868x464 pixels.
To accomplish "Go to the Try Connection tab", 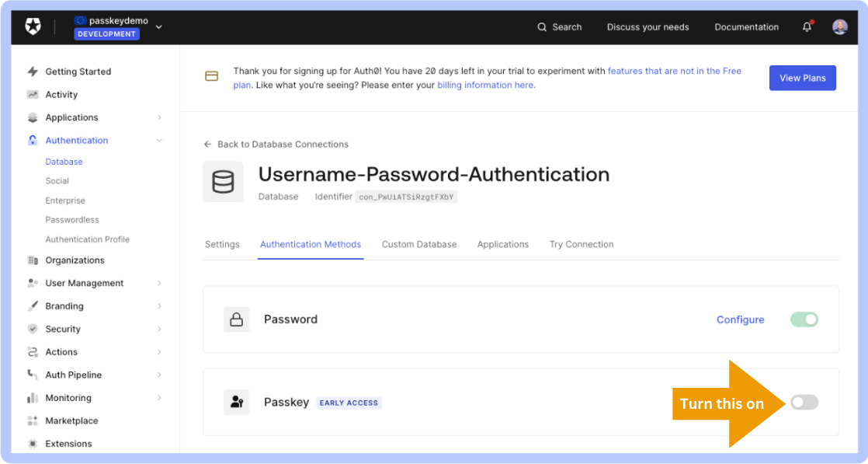I will click(x=582, y=245).
